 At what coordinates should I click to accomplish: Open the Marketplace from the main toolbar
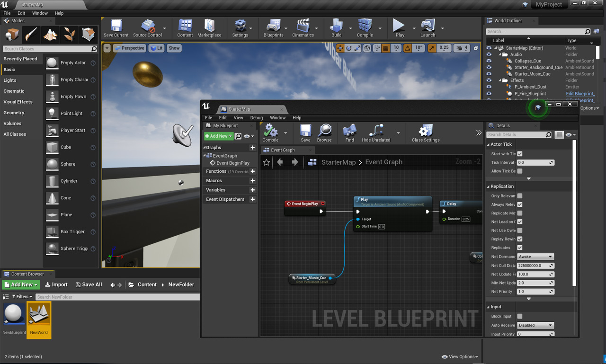coord(209,26)
